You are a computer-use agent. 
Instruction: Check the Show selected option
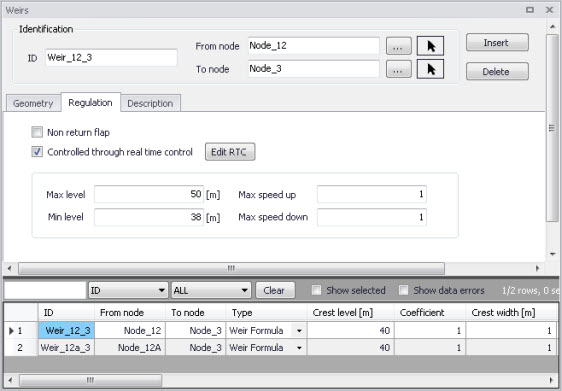pyautogui.click(x=316, y=290)
